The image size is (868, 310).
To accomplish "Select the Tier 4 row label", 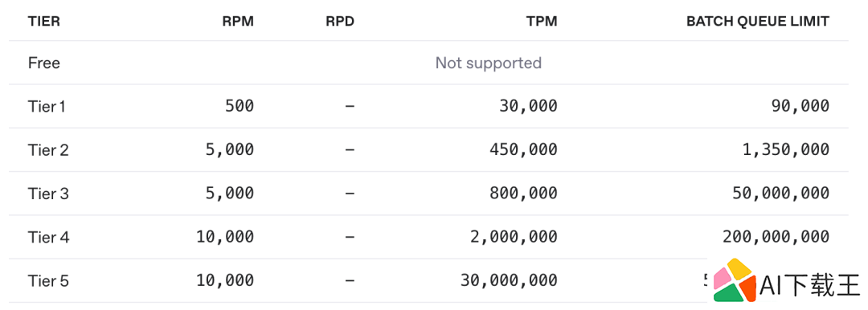I will pos(49,237).
